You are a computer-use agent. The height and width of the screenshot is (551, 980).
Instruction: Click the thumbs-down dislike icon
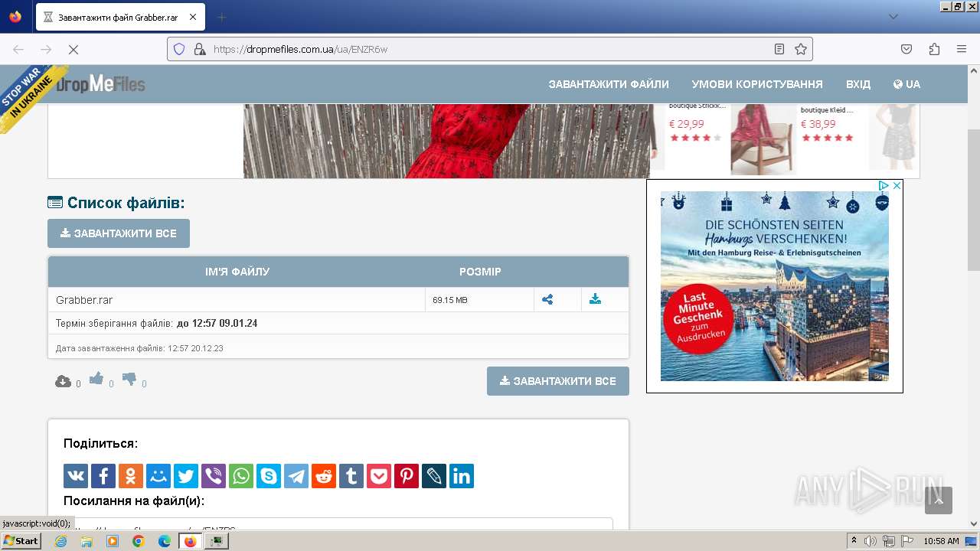point(129,378)
